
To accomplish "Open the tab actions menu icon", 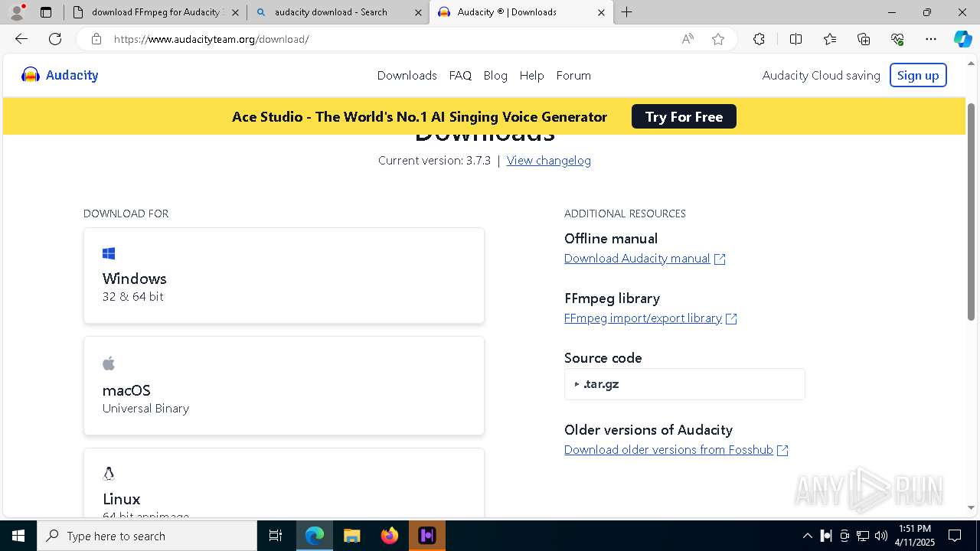I will 46,12.
